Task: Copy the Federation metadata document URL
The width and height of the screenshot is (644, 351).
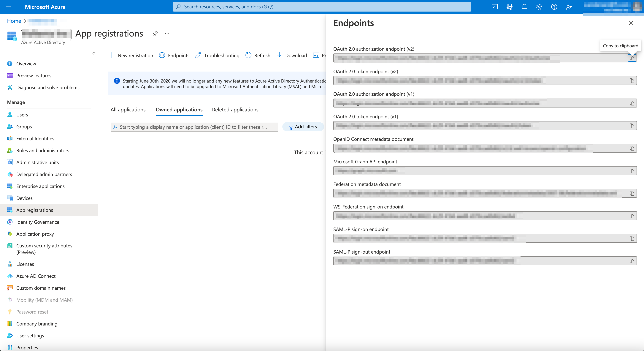Action: 632,193
